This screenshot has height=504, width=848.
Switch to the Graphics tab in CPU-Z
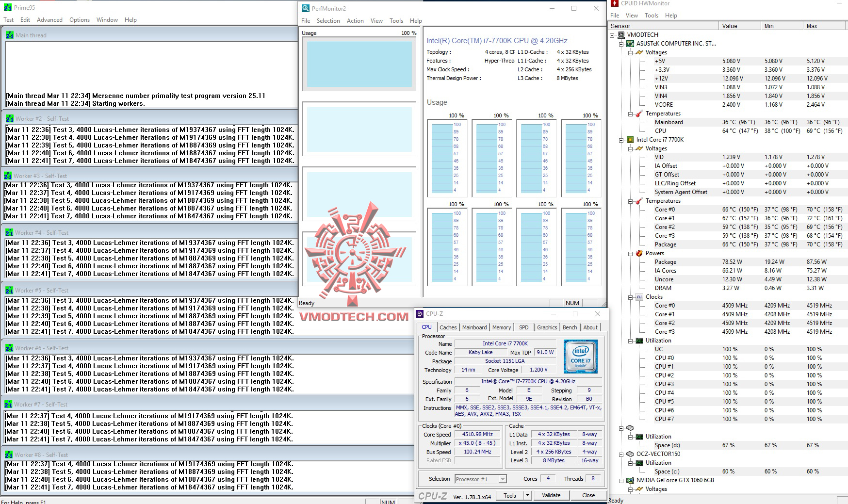547,327
